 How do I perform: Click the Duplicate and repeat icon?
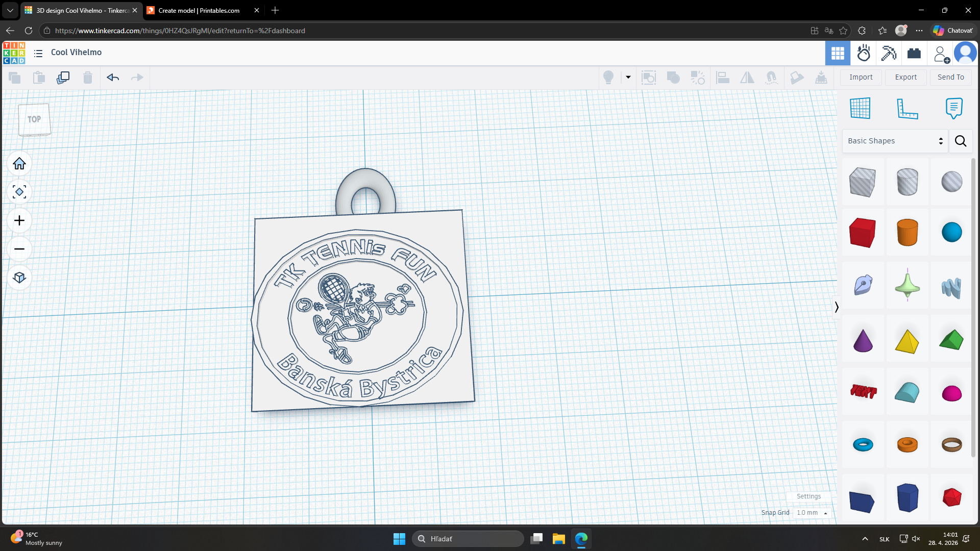pyautogui.click(x=63, y=78)
